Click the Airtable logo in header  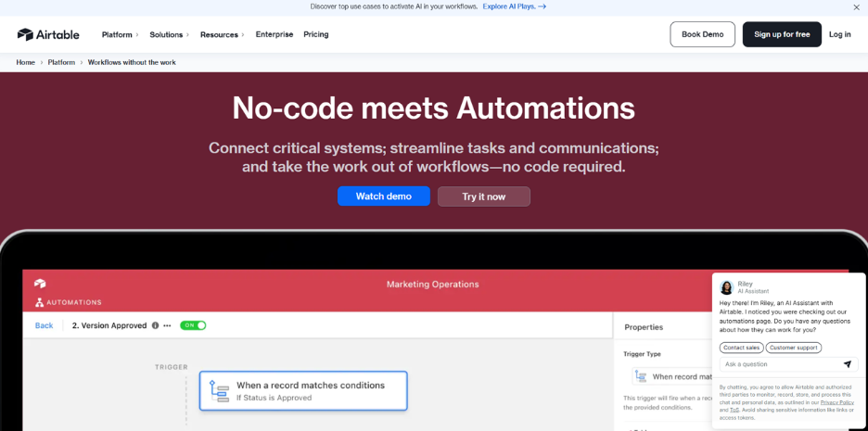click(x=48, y=34)
